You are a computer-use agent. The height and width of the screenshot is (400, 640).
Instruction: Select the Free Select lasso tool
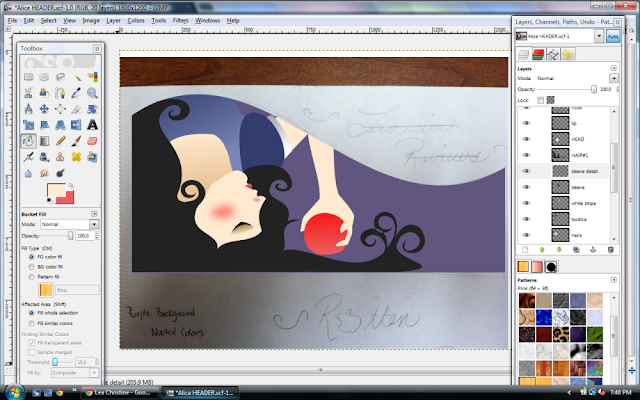60,77
